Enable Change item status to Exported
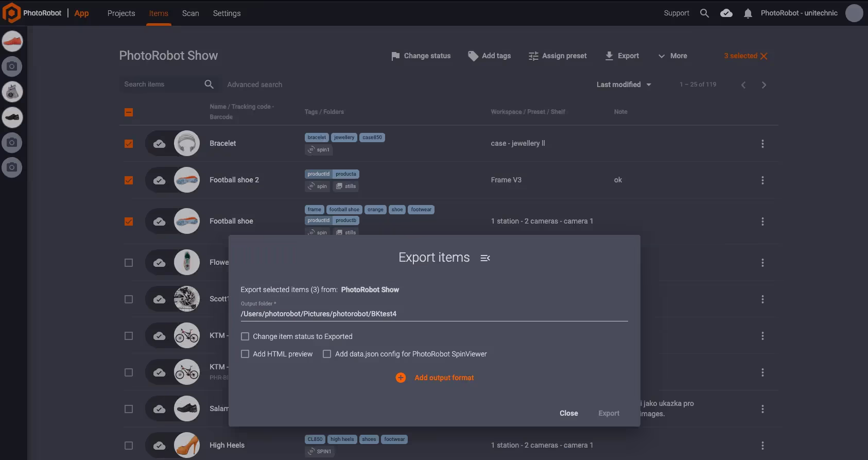The image size is (868, 460). (x=245, y=336)
